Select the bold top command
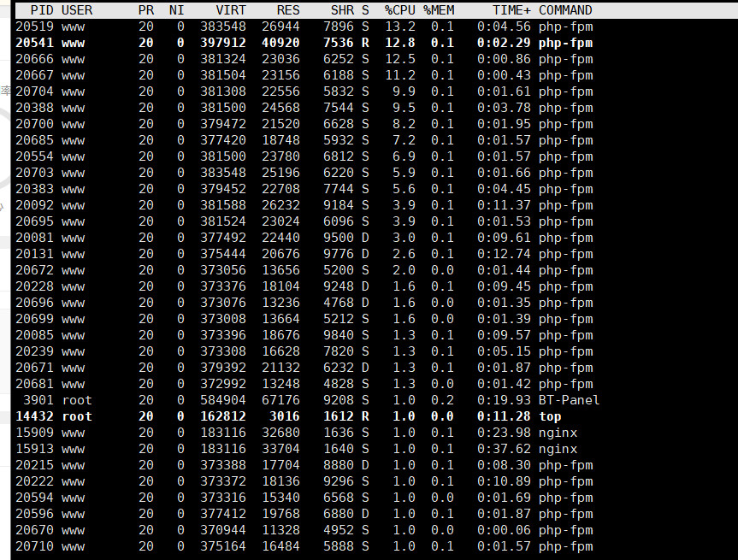Viewport: 738px width, 560px height. (550, 416)
